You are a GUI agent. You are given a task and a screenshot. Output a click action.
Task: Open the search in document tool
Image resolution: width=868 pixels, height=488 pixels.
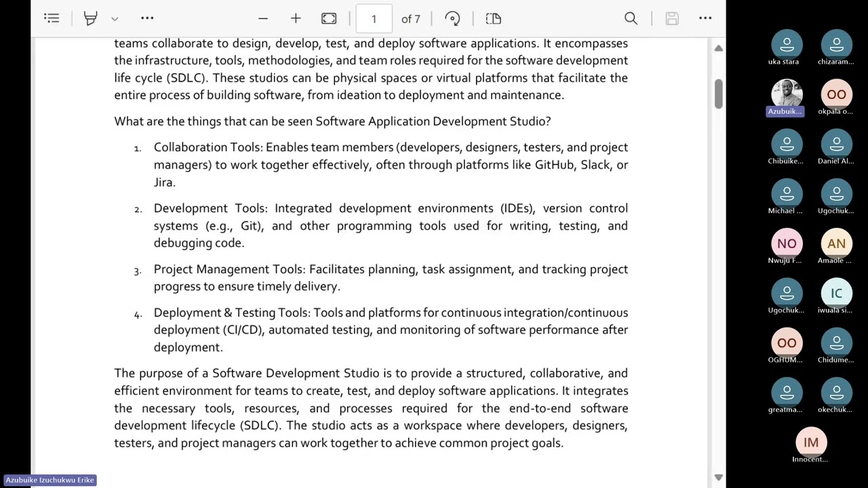pyautogui.click(x=631, y=19)
